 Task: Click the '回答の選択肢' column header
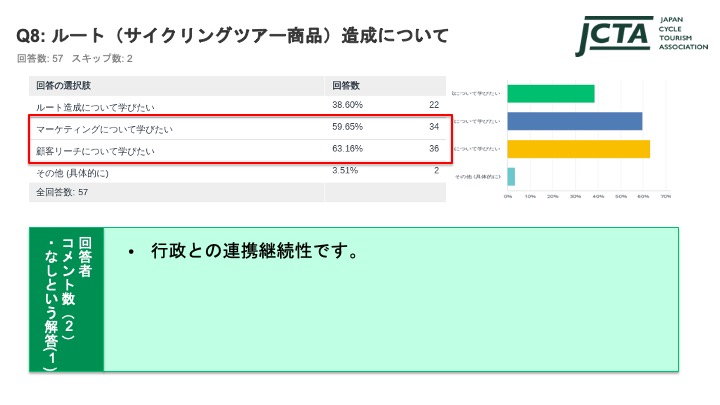(x=63, y=86)
